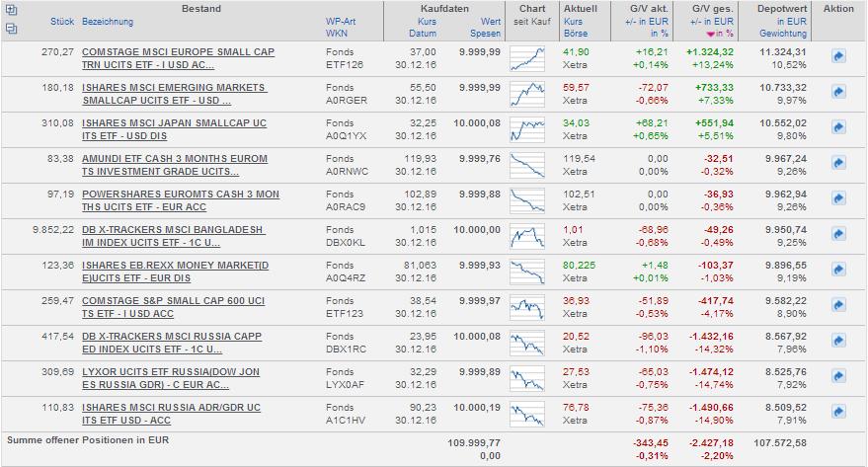This screenshot has width=868, height=467.
Task: Open COMSTAGE MSCI EUROPE SMALL CAP fund link
Action: click(x=179, y=58)
